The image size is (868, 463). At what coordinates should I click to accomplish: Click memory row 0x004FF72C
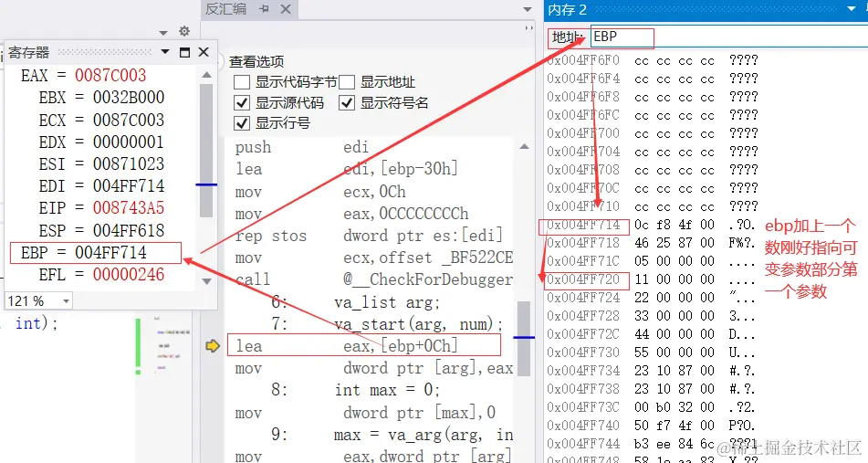tap(652, 334)
